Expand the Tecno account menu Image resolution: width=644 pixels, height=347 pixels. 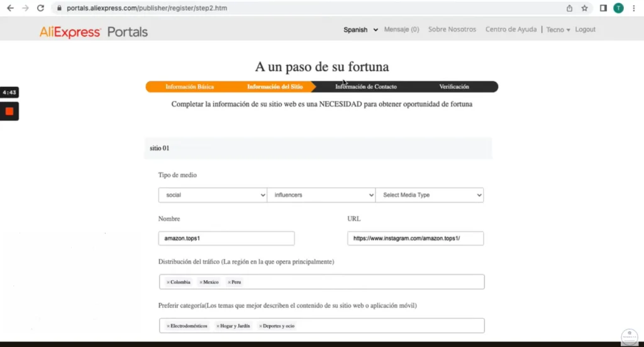pos(558,30)
